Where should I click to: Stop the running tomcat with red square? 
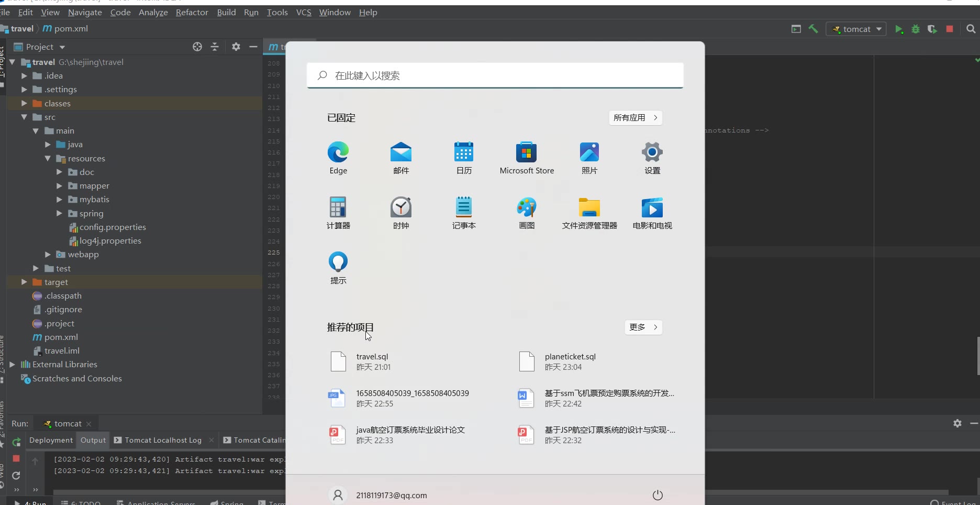(x=950, y=29)
